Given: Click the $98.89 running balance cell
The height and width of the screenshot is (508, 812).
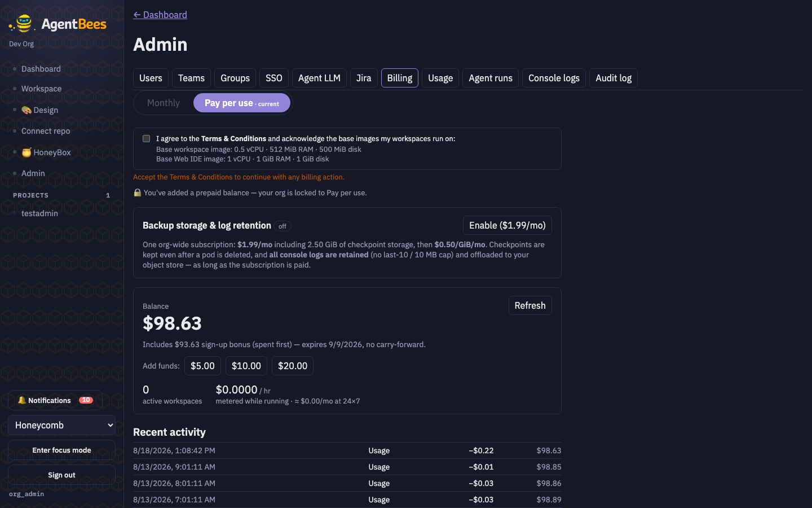Looking at the screenshot, I should click(549, 500).
